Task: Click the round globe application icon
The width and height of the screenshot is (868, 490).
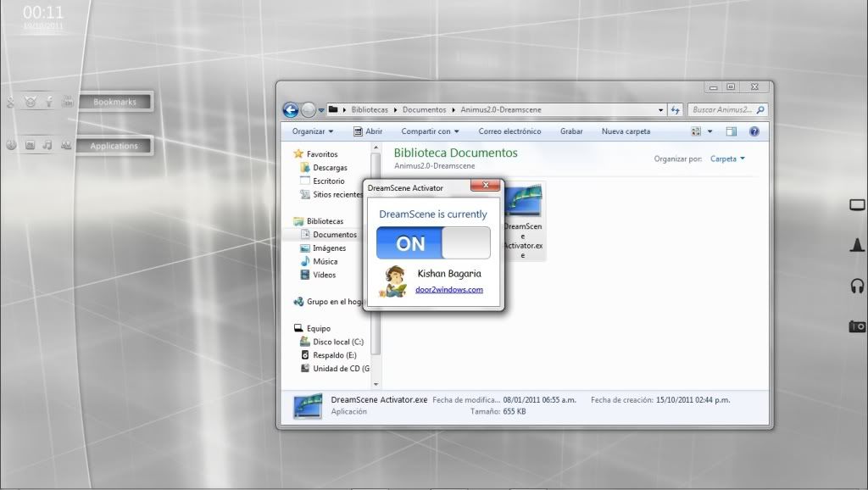Action: [11, 145]
